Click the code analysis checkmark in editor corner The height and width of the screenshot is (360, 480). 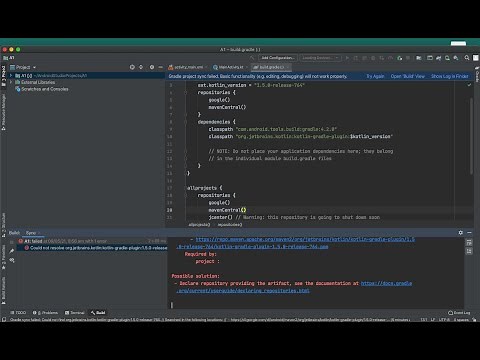coord(469,85)
